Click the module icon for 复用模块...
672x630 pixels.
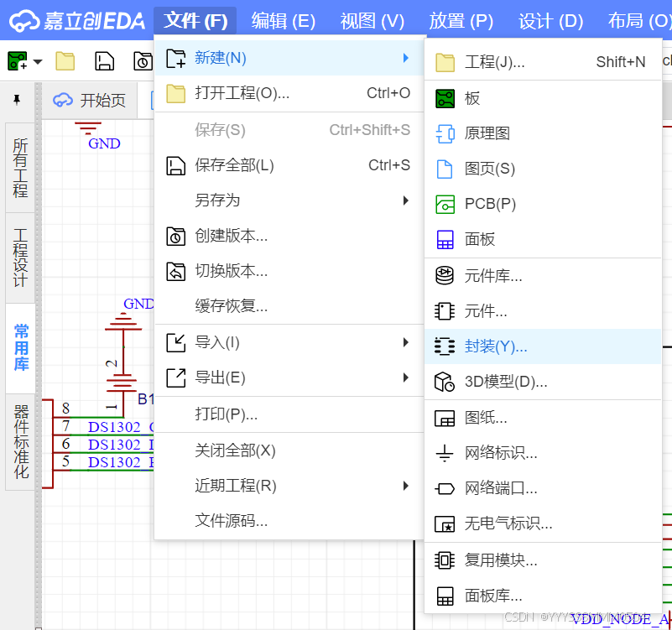pyautogui.click(x=445, y=560)
